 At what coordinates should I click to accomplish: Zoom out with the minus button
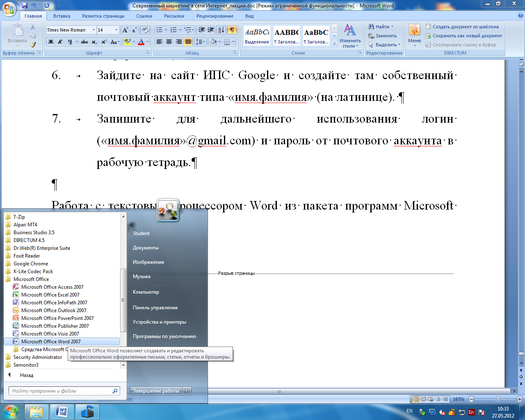(x=471, y=399)
